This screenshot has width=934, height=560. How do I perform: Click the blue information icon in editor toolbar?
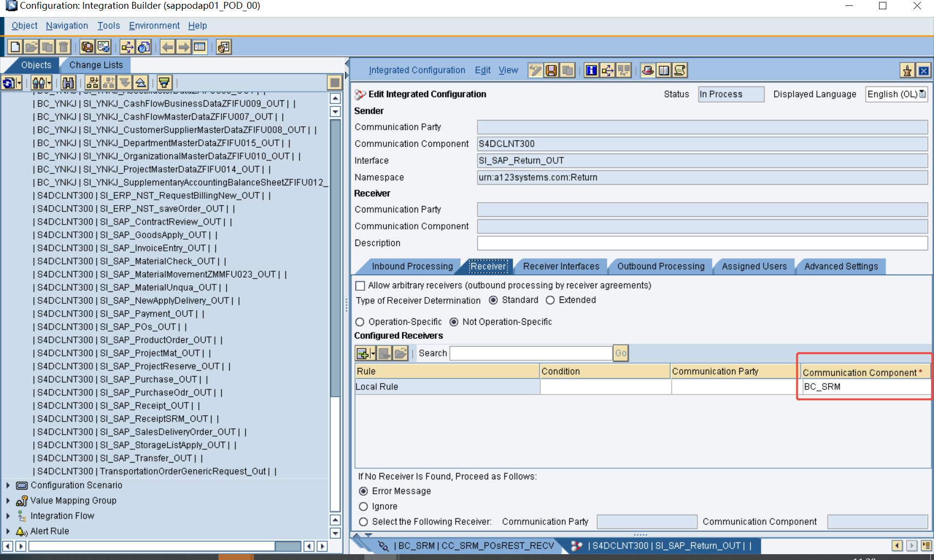click(x=591, y=70)
